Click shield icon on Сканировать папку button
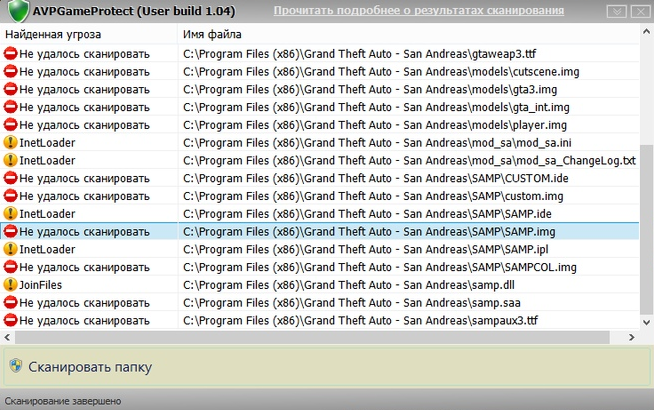 (x=15, y=367)
